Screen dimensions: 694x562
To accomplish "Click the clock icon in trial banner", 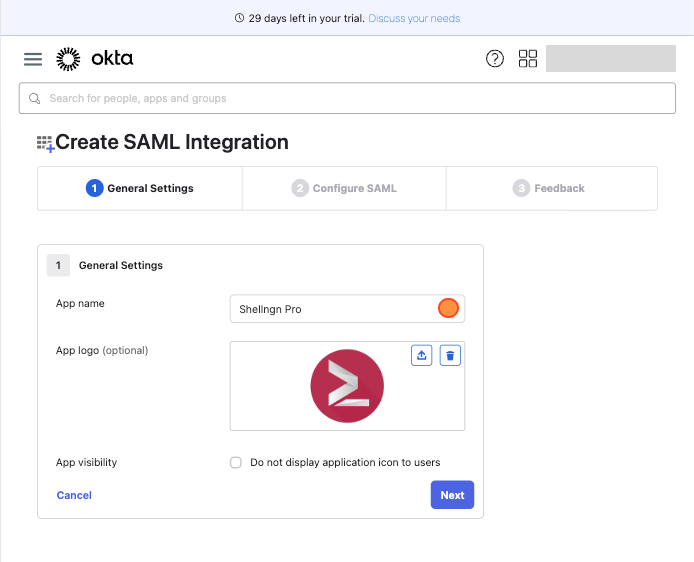I will pyautogui.click(x=239, y=18).
